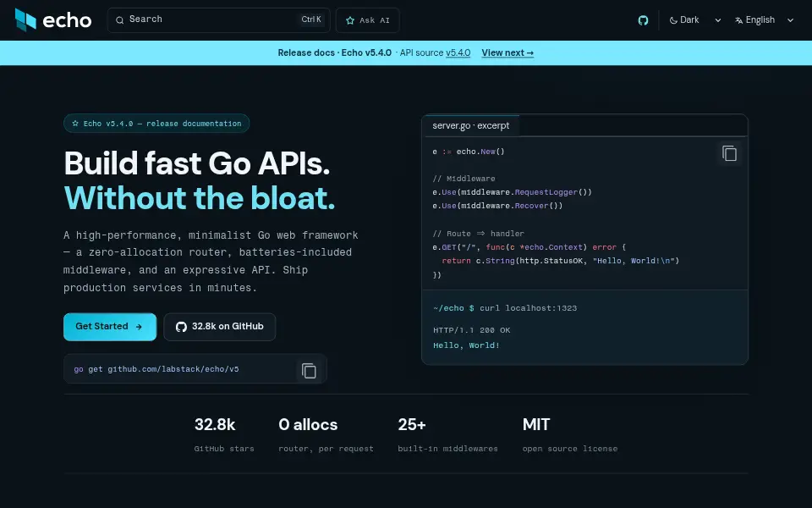The image size is (812, 508).
Task: Open the 32.8k on GitHub button
Action: tap(220, 327)
